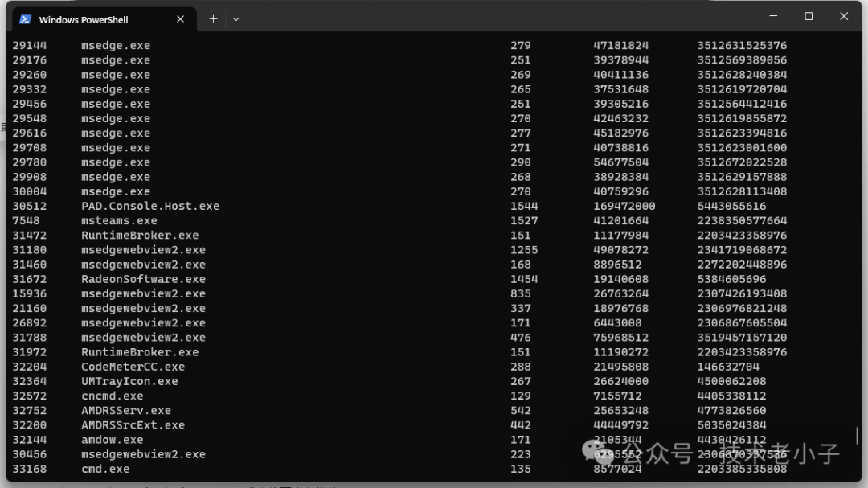Click process ID 7548 in the first column

coord(26,220)
